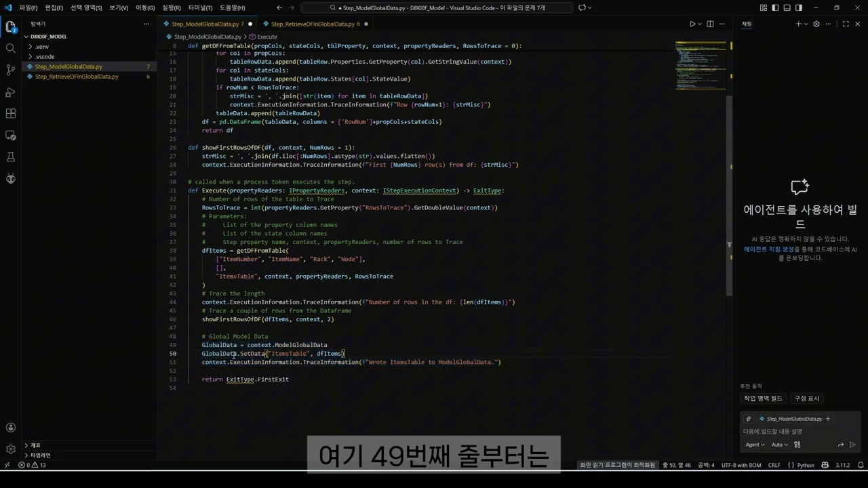Split the editor to the right
The height and width of the screenshot is (488, 868).
pos(710,24)
